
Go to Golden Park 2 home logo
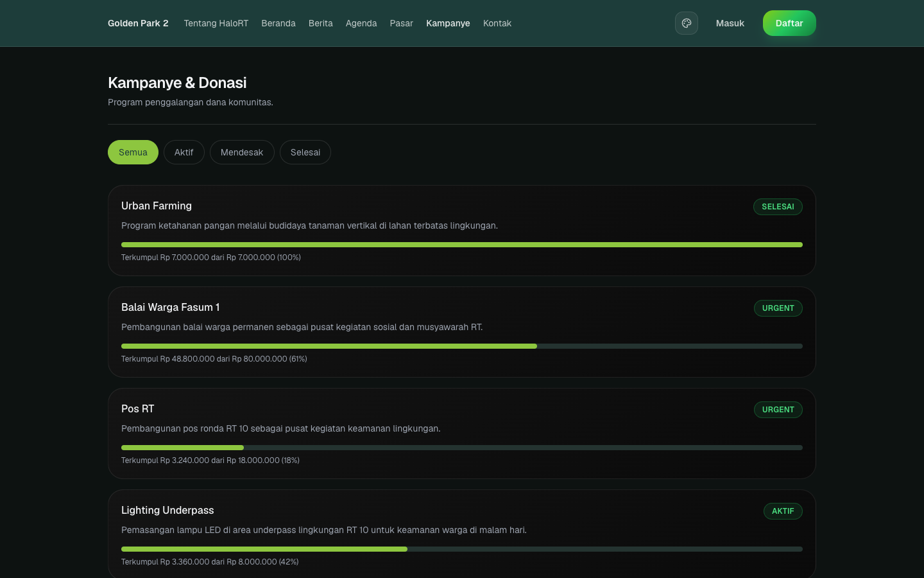(x=138, y=23)
